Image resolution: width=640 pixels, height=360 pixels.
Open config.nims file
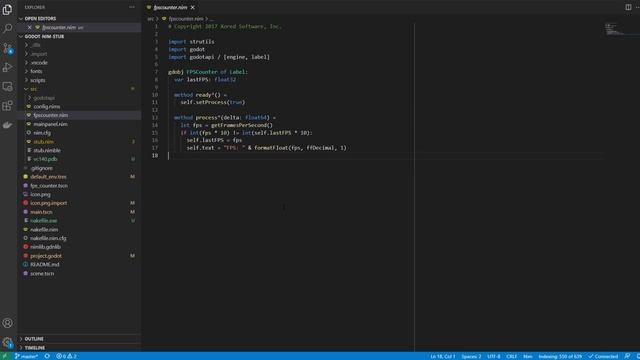tap(47, 107)
